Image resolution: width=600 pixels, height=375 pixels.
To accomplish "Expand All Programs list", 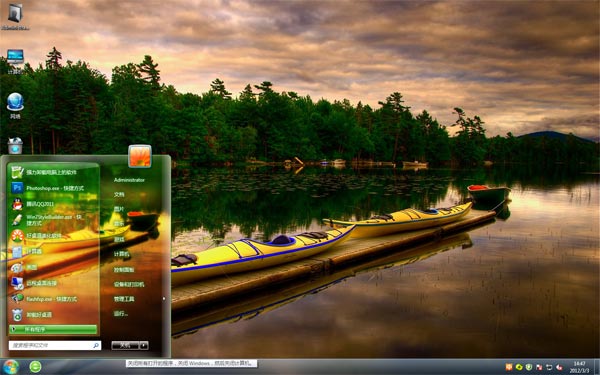I will tap(53, 329).
